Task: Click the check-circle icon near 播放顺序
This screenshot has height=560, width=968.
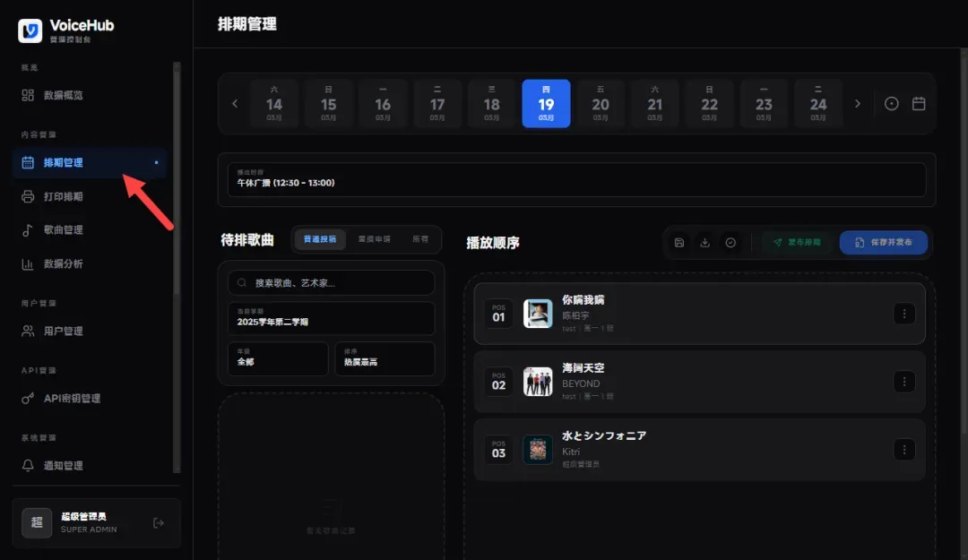Action: (x=731, y=242)
